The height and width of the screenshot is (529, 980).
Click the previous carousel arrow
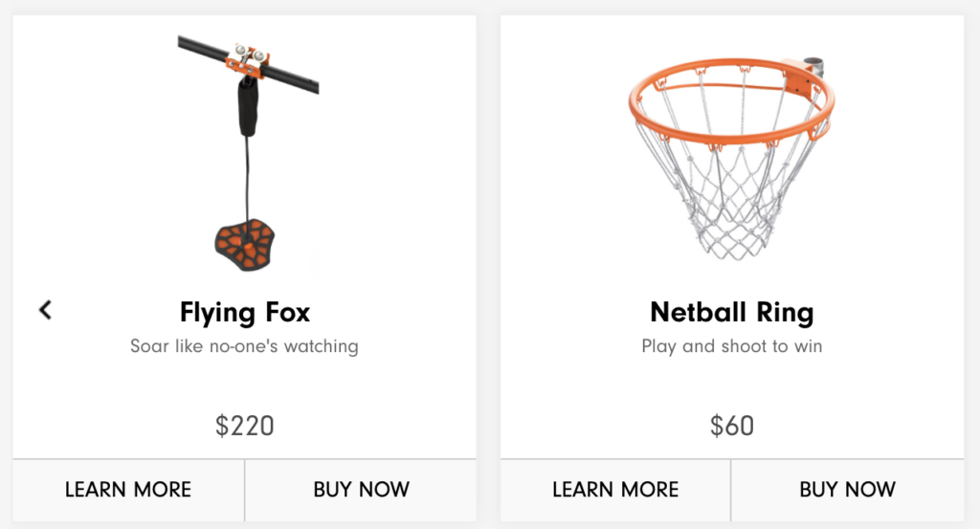[45, 310]
